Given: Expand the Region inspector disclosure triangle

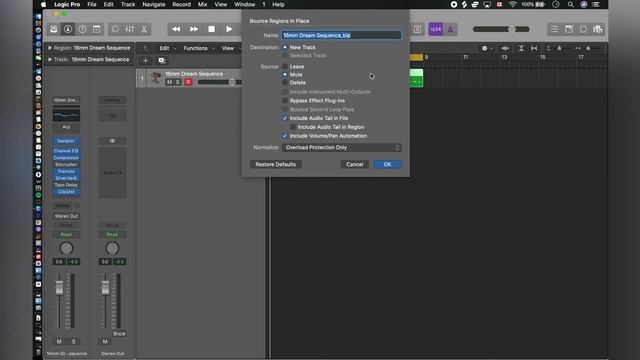Looking at the screenshot, I should [x=50, y=48].
